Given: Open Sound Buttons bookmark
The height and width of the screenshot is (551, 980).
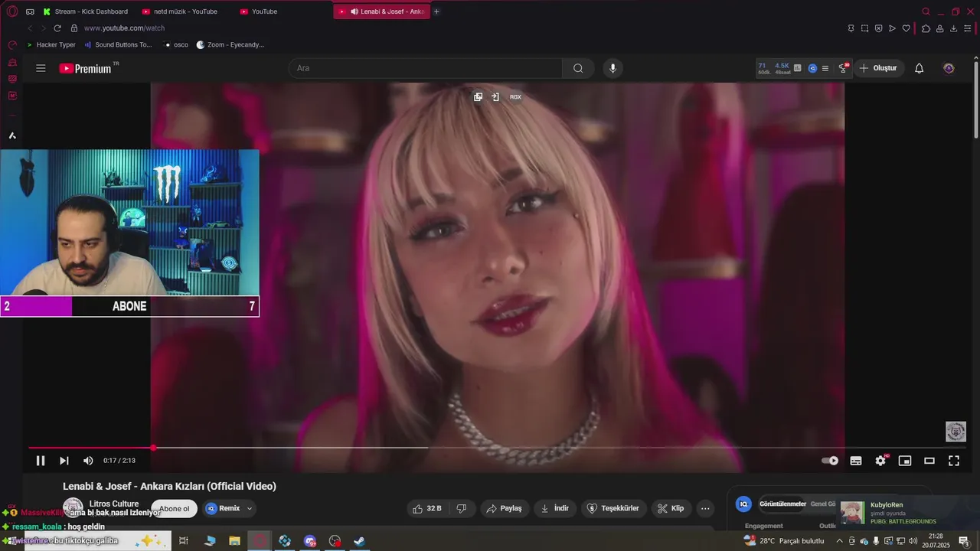Looking at the screenshot, I should (x=118, y=45).
